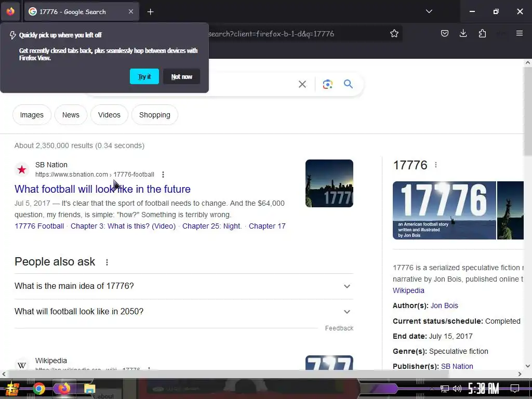Screen dimensions: 532x399
Task: Open knowledge panel 17776 options dots
Action: tap(436, 165)
